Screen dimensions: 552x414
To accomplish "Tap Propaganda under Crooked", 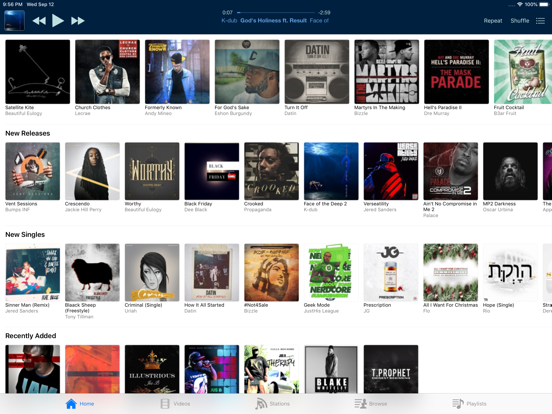I will click(x=258, y=209).
